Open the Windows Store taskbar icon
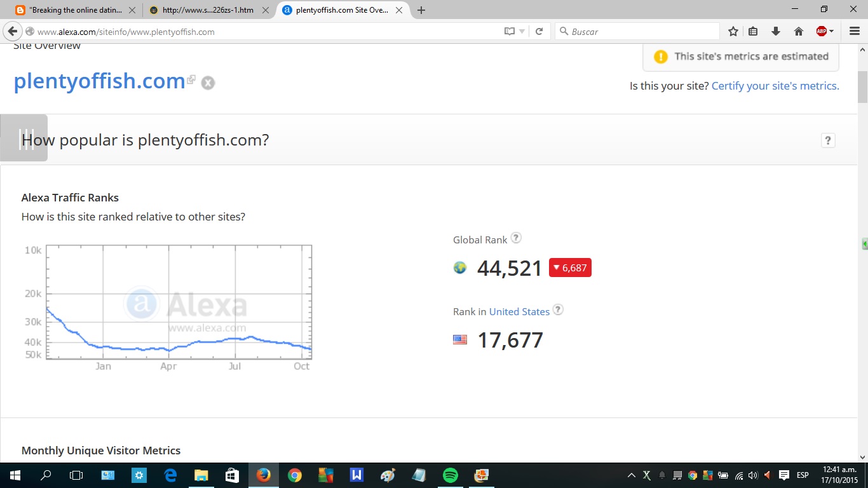Screen dimensions: 868x488 tap(232, 475)
